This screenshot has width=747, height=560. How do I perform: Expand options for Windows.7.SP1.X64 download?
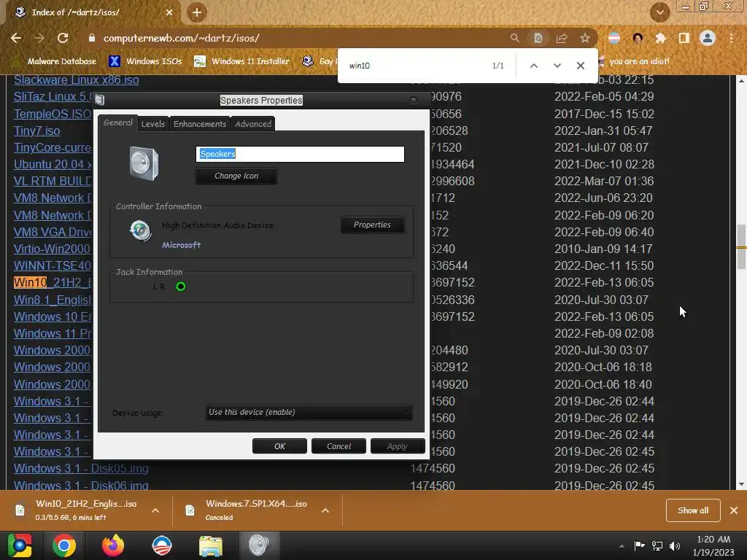325,510
